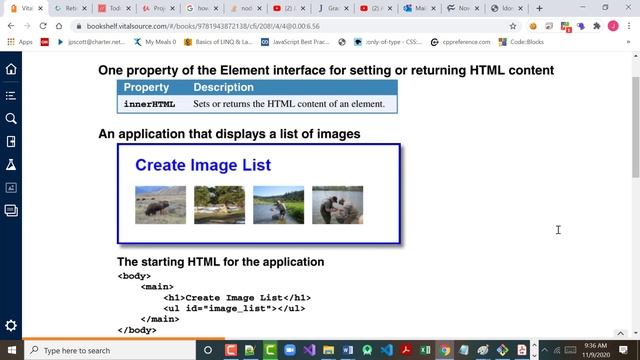This screenshot has width=640, height=360.
Task: Open reader settings gear icon
Action: coord(11,325)
